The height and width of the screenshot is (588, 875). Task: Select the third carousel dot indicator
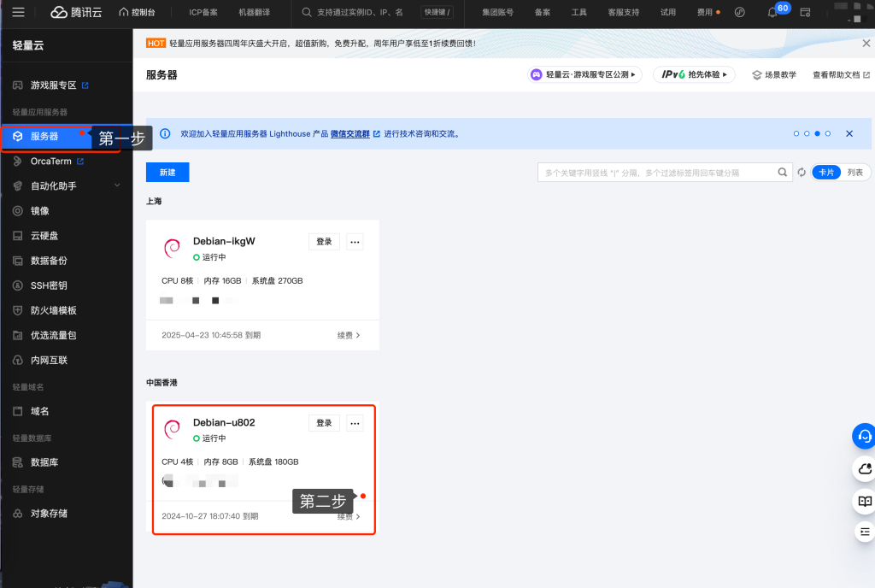819,133
